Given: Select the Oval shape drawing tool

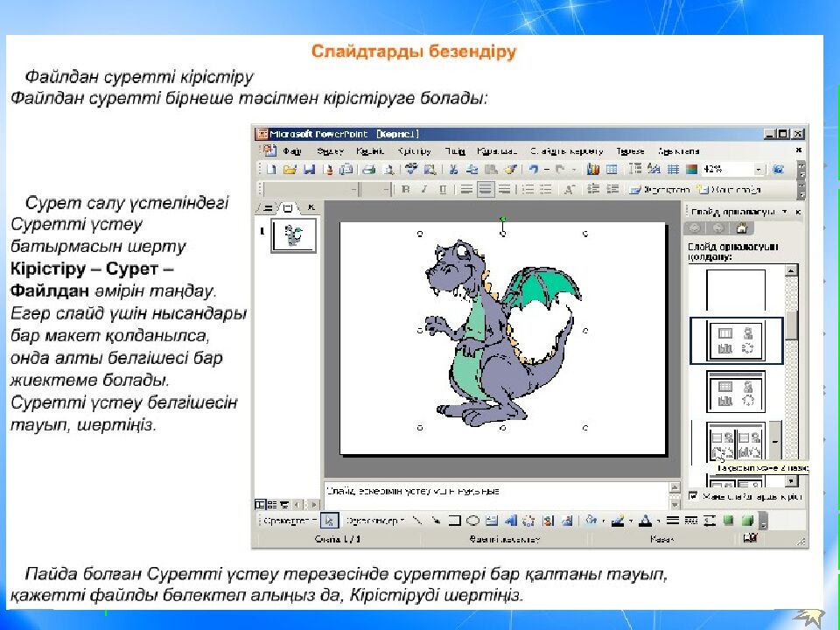Looking at the screenshot, I should coord(472,521).
